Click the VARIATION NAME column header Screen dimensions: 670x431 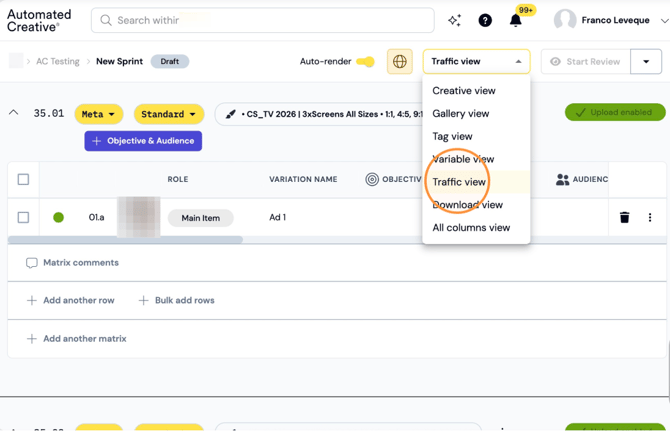tap(303, 179)
